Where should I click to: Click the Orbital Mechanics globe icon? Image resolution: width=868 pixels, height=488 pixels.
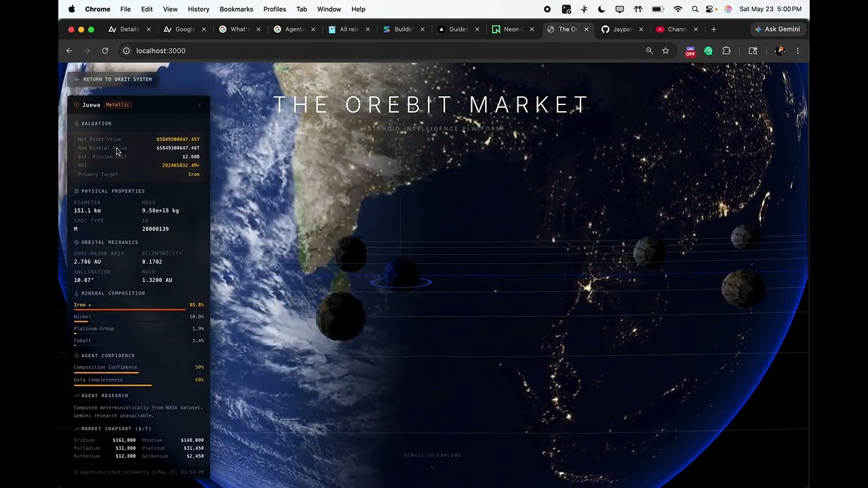point(77,242)
